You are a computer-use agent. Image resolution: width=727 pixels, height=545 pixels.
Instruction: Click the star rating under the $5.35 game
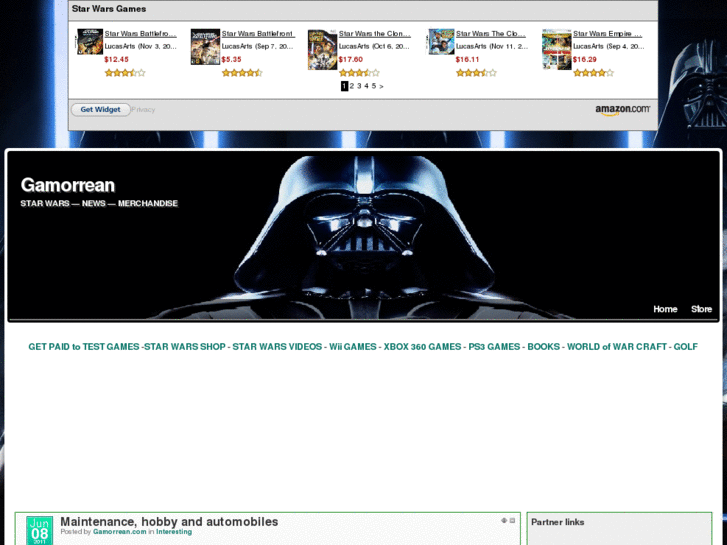[242, 73]
